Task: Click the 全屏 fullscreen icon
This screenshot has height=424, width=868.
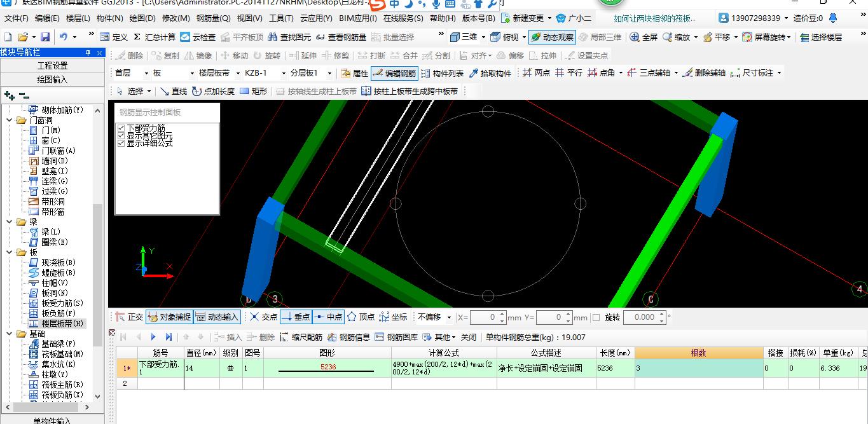Action: pyautogui.click(x=644, y=38)
